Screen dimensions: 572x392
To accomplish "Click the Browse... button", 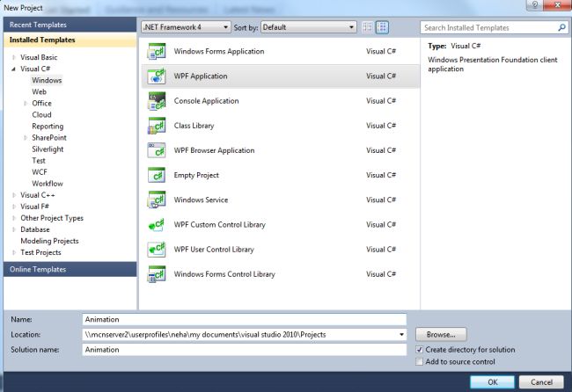I will [x=441, y=335].
